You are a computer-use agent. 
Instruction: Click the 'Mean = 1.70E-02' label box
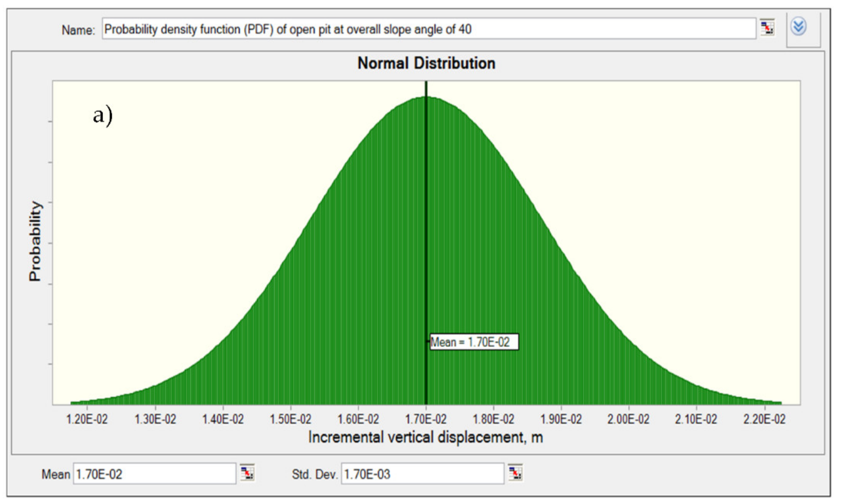(x=474, y=342)
